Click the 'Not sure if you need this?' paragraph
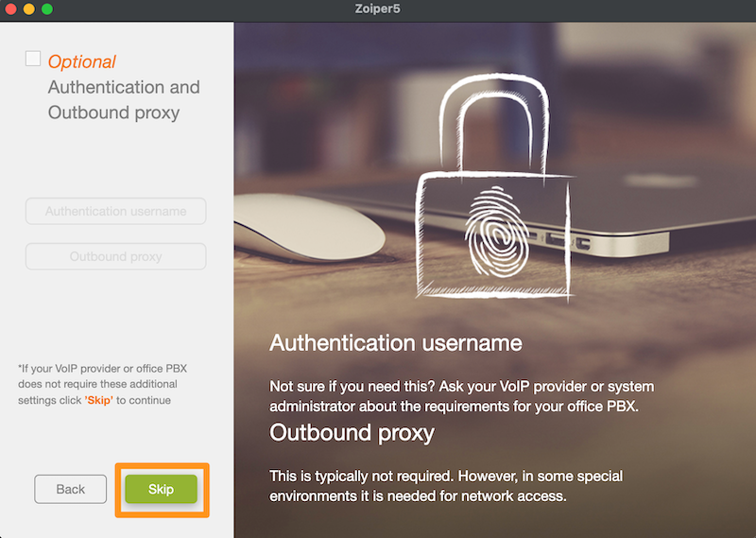The image size is (756, 538). pyautogui.click(x=462, y=396)
